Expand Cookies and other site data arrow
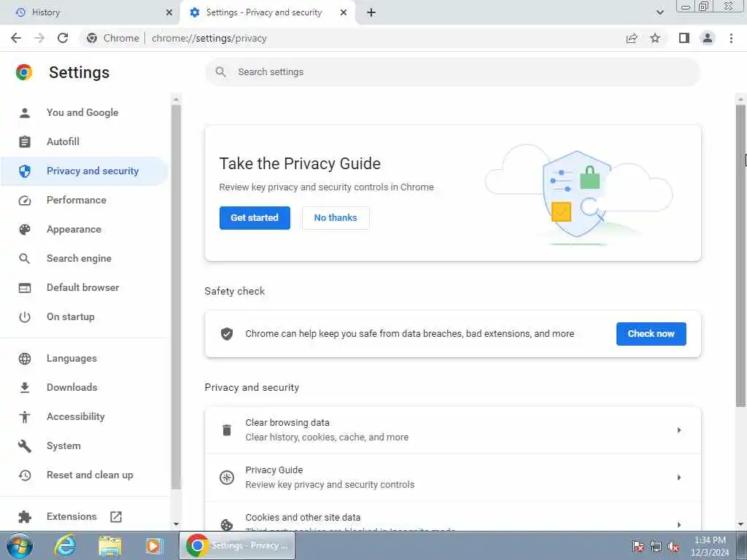Viewport: 747px width, 560px height. [x=679, y=524]
